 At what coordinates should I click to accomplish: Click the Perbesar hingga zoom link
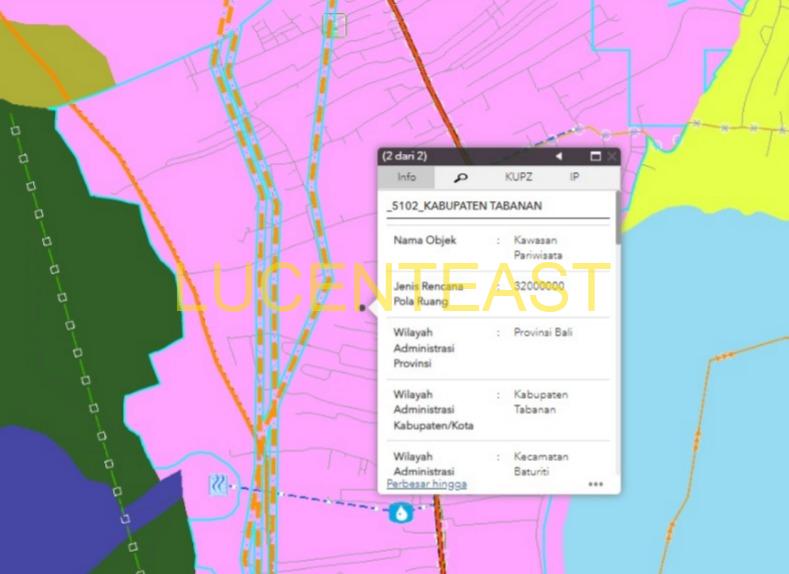pos(427,484)
